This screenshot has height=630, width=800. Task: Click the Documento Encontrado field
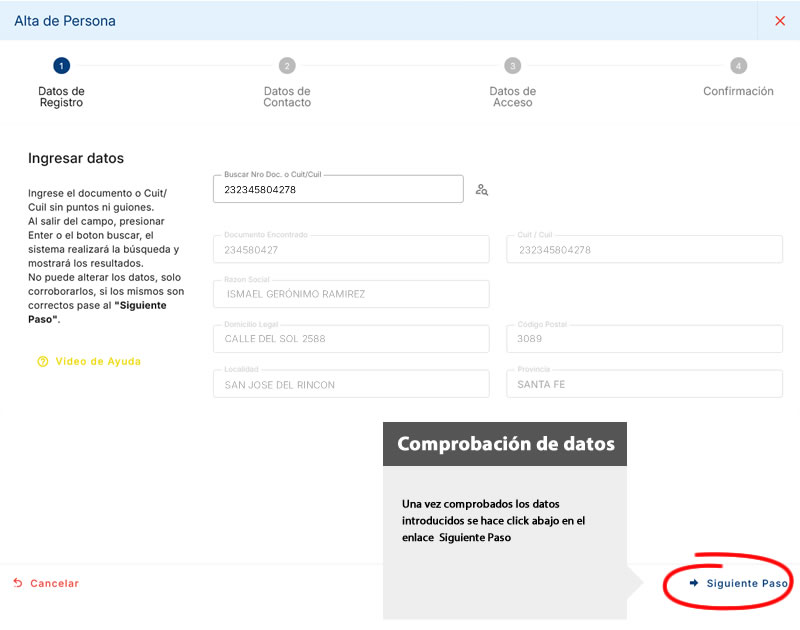click(351, 250)
